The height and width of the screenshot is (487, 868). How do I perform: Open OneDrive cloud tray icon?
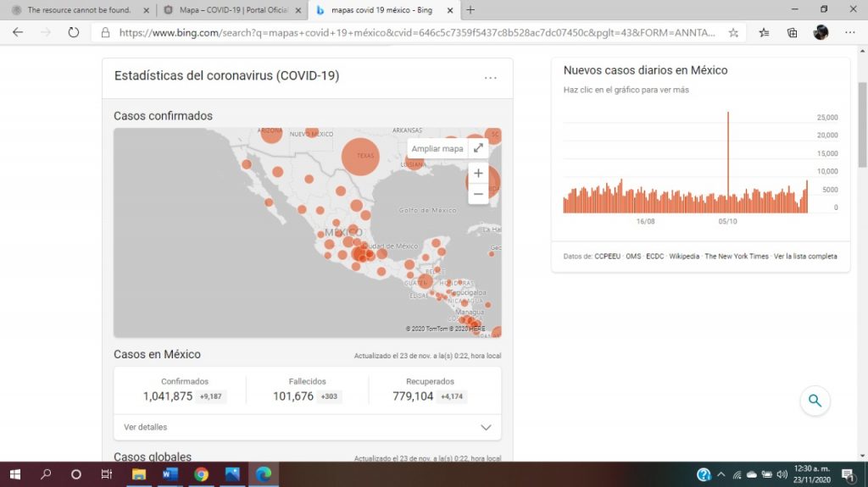[752, 474]
